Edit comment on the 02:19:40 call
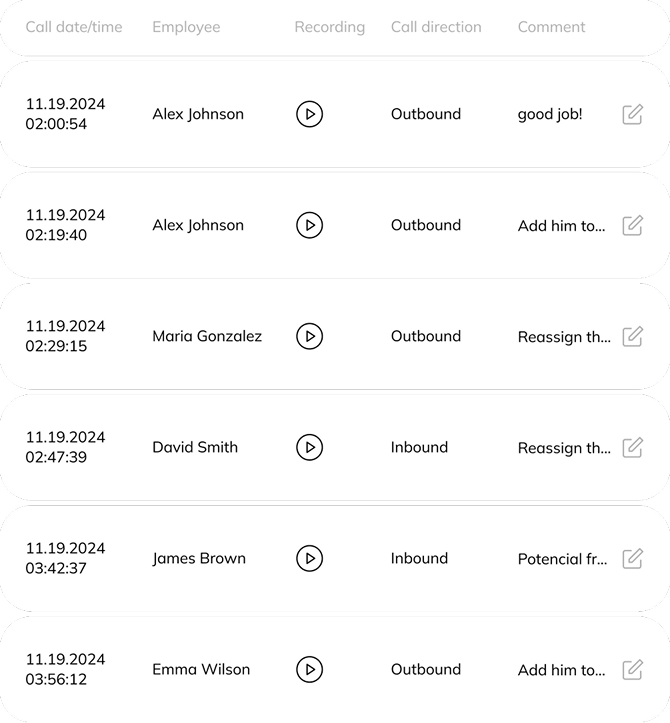Viewport: 670px width, 723px height. [633, 225]
